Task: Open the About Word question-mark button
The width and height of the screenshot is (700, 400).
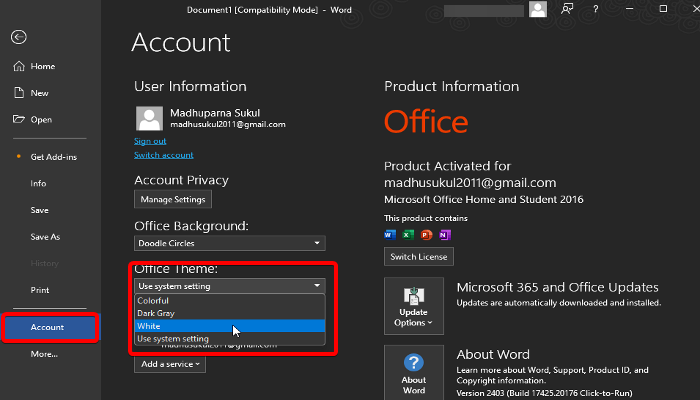Action: [x=414, y=371]
